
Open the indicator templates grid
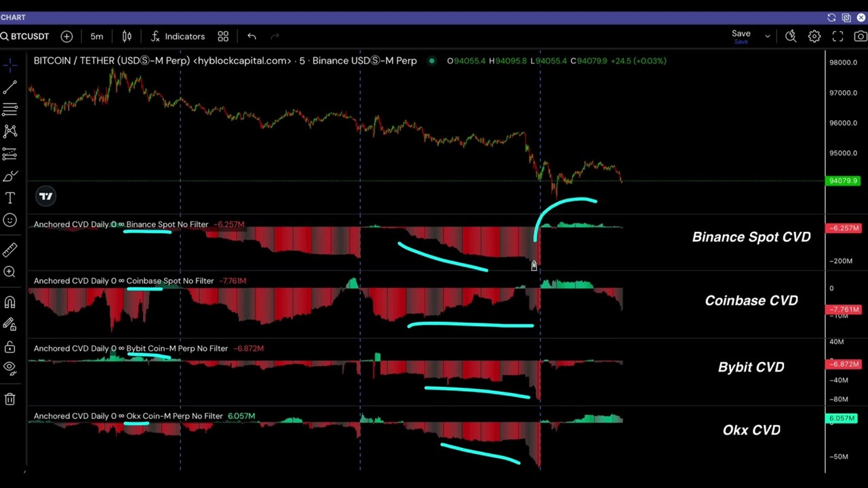point(223,37)
